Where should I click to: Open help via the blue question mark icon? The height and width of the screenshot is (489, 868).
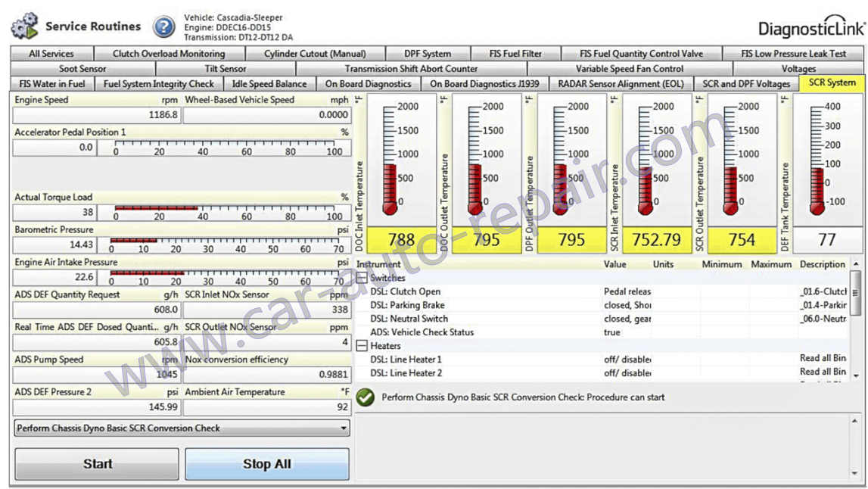(164, 26)
